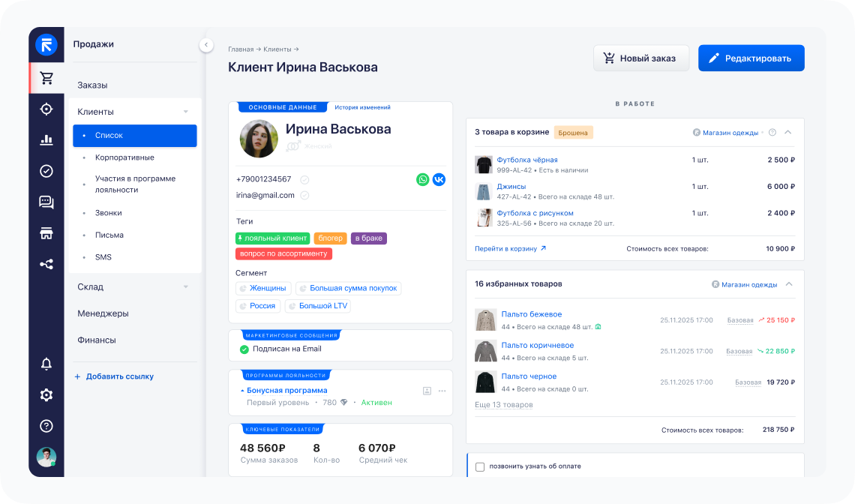Follow the 'Перейти в корзину' link
This screenshot has width=855, height=504.
pyautogui.click(x=507, y=247)
